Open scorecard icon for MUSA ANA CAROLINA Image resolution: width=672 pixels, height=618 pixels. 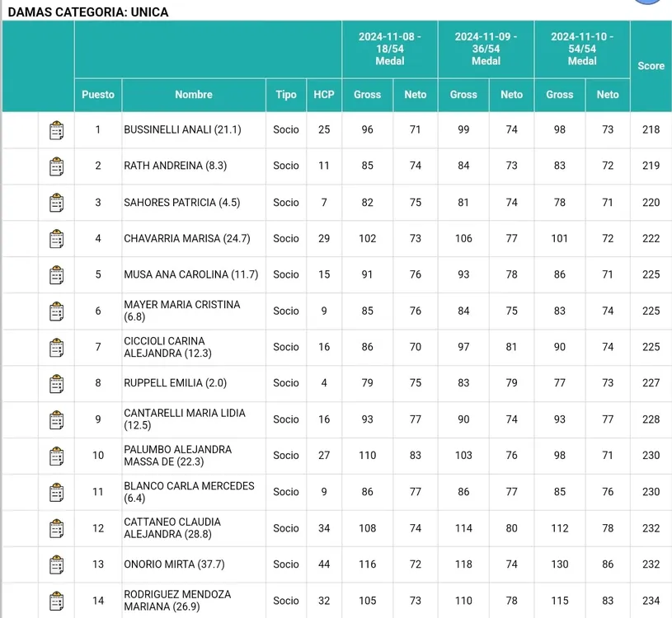56,275
